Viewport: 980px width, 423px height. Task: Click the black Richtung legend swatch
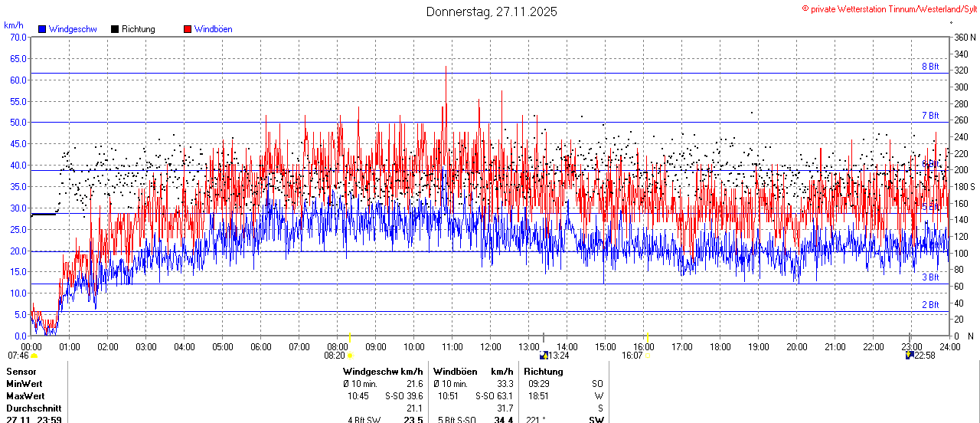(x=115, y=29)
